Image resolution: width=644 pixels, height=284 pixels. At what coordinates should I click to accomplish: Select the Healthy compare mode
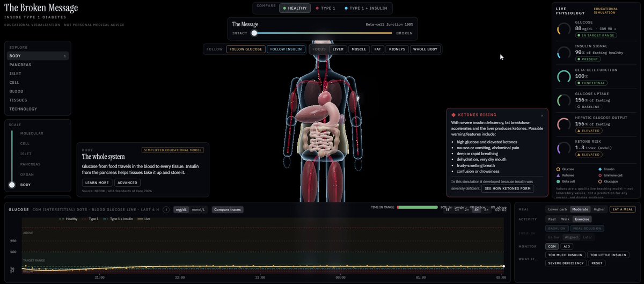pyautogui.click(x=295, y=8)
